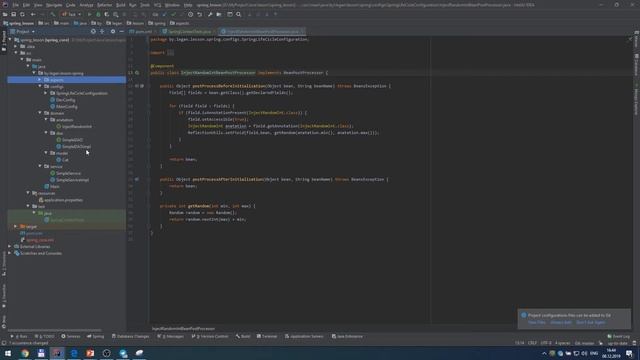The height and width of the screenshot is (360, 640).
Task: Open the Database Changes tool window
Action: [131, 336]
